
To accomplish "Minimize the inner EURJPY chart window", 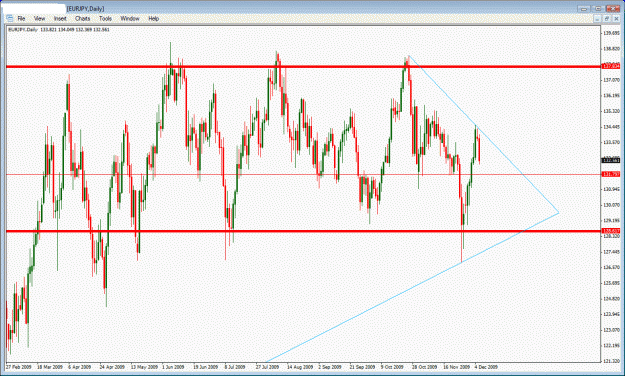I will pyautogui.click(x=597, y=19).
